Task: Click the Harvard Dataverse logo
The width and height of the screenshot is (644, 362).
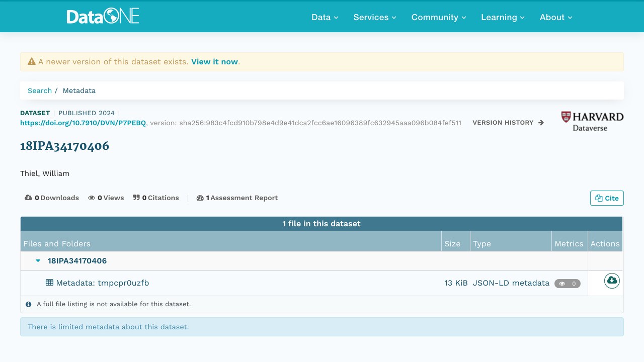Action: point(592,122)
